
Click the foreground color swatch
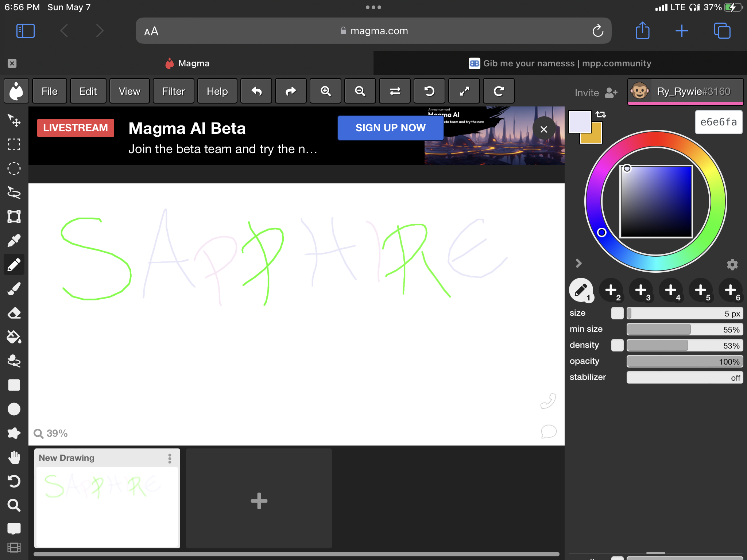click(x=580, y=121)
